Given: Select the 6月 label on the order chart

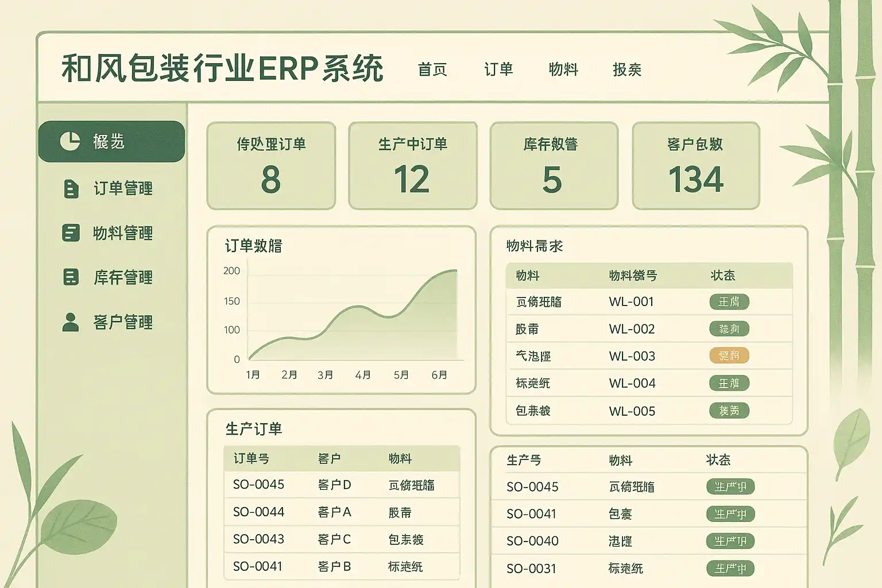Looking at the screenshot, I should coord(439,375).
